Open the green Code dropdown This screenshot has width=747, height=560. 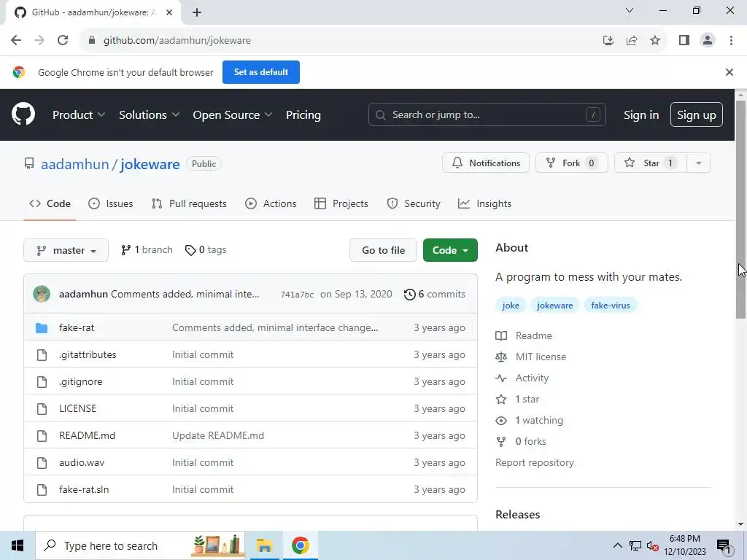[450, 251]
